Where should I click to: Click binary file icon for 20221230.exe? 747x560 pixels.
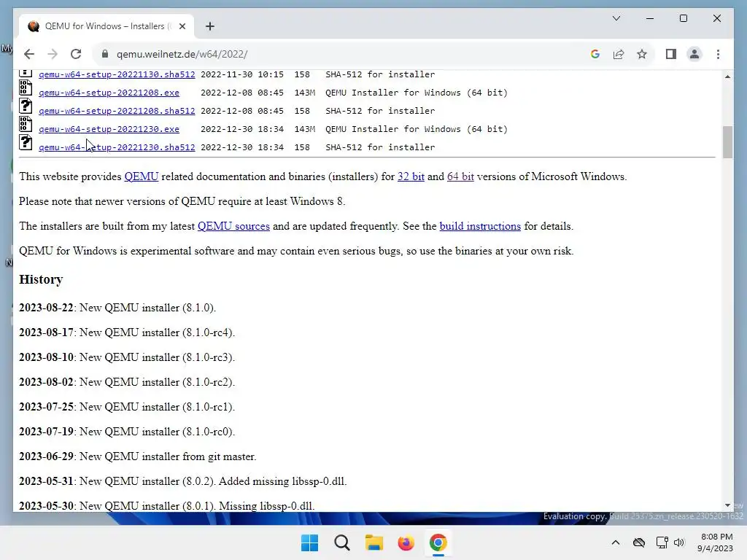tap(26, 124)
